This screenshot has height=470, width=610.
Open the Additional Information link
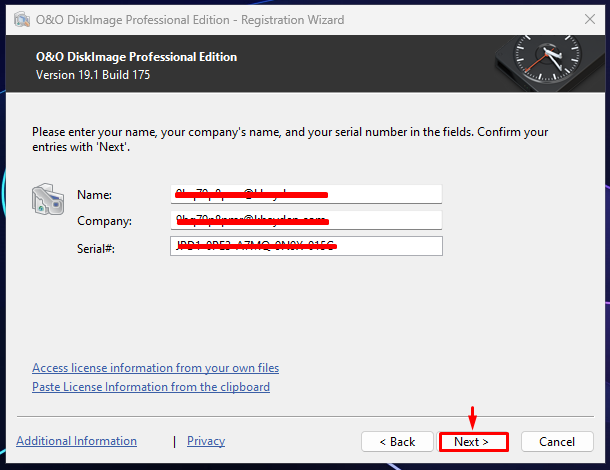click(77, 441)
